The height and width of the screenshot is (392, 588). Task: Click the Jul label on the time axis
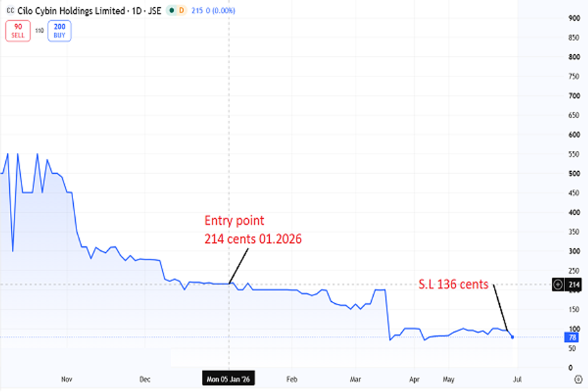[x=517, y=379]
